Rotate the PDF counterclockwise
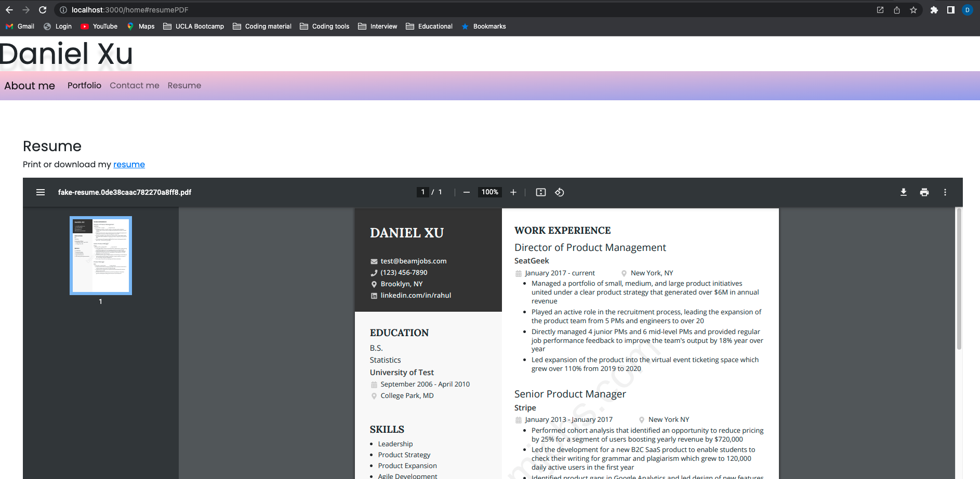Image resolution: width=980 pixels, height=479 pixels. [560, 192]
